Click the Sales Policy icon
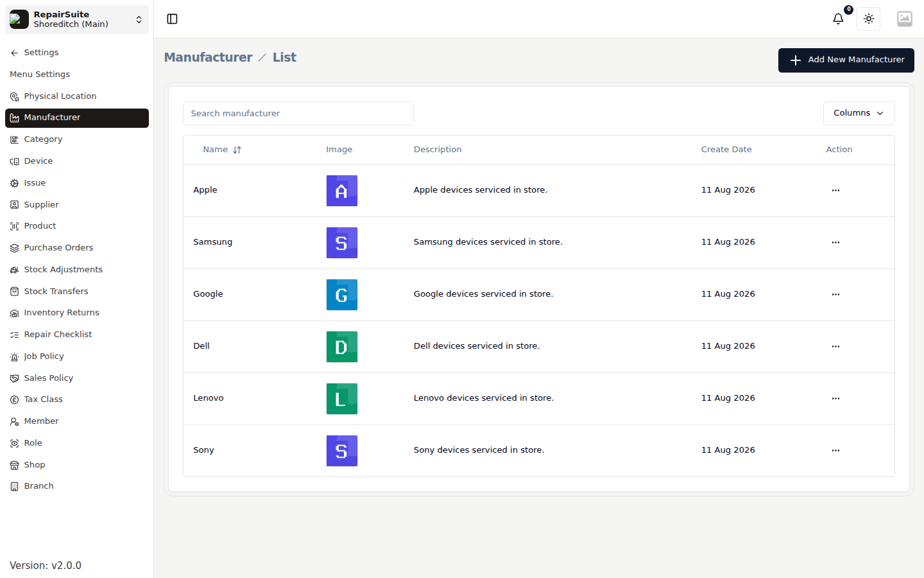 [14, 378]
